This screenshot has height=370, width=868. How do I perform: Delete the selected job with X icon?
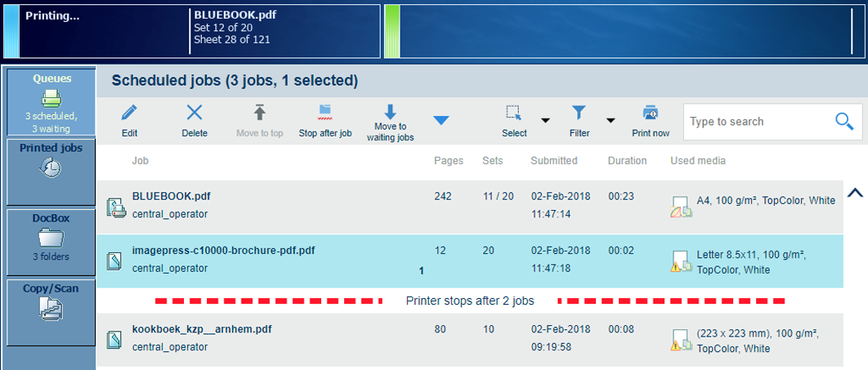(195, 114)
